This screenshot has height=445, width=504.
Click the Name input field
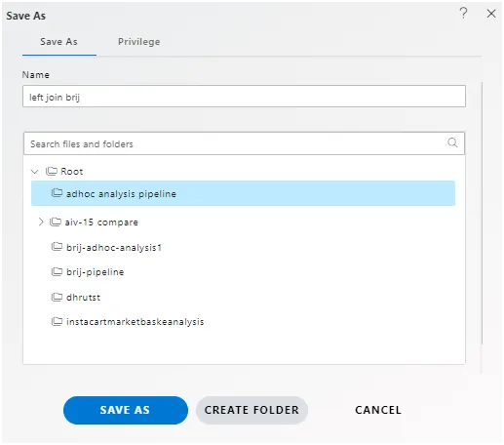tap(244, 97)
